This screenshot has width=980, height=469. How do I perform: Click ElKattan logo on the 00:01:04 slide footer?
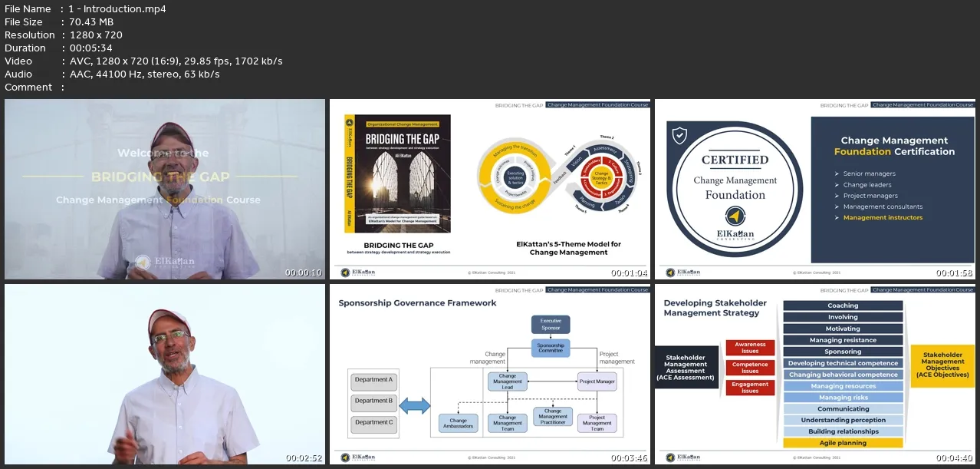(358, 272)
